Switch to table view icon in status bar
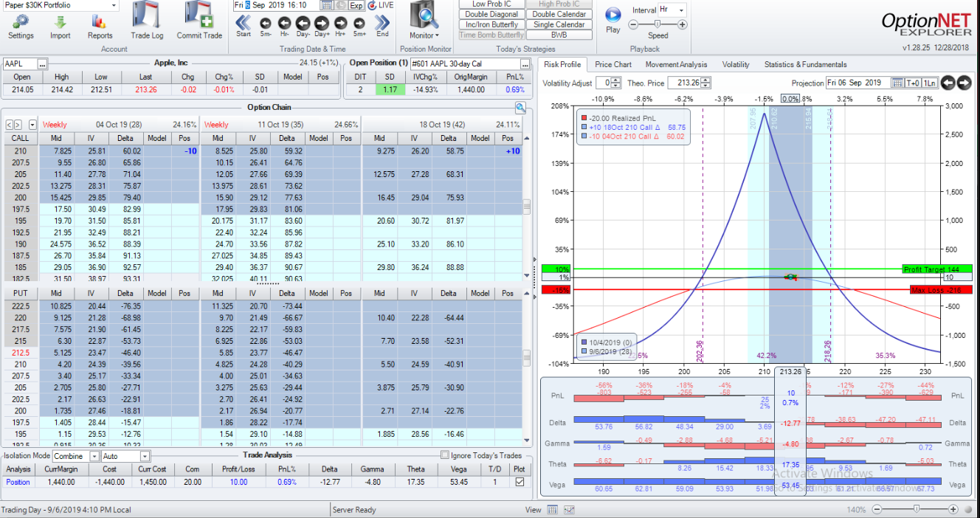The height and width of the screenshot is (518, 980). (x=553, y=510)
